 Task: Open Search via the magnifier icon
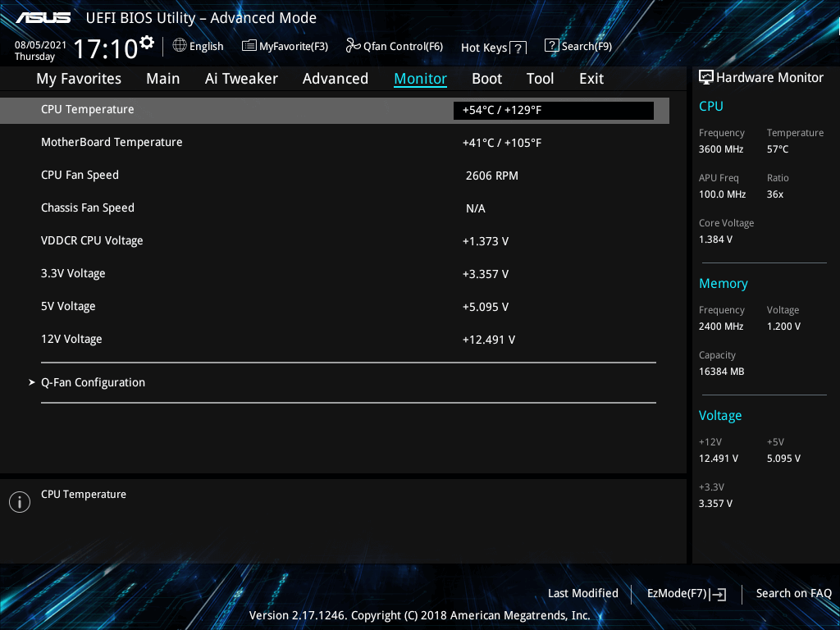coord(550,45)
